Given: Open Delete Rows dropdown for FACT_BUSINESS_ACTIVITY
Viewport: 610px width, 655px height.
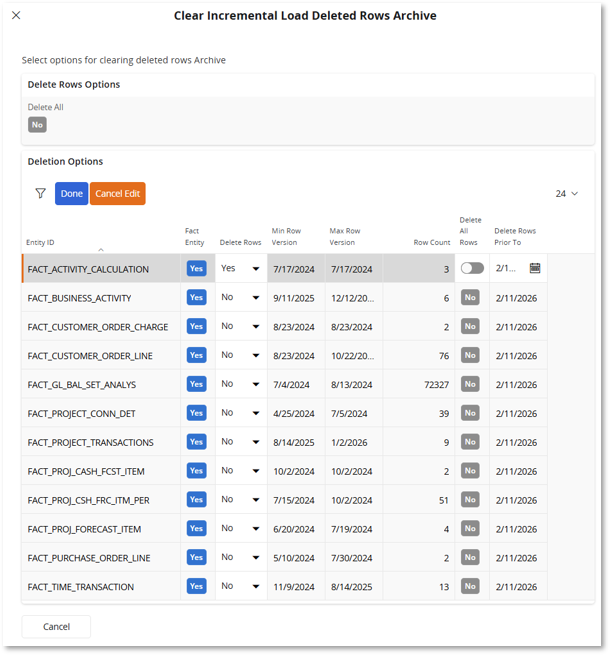Looking at the screenshot, I should (x=241, y=297).
